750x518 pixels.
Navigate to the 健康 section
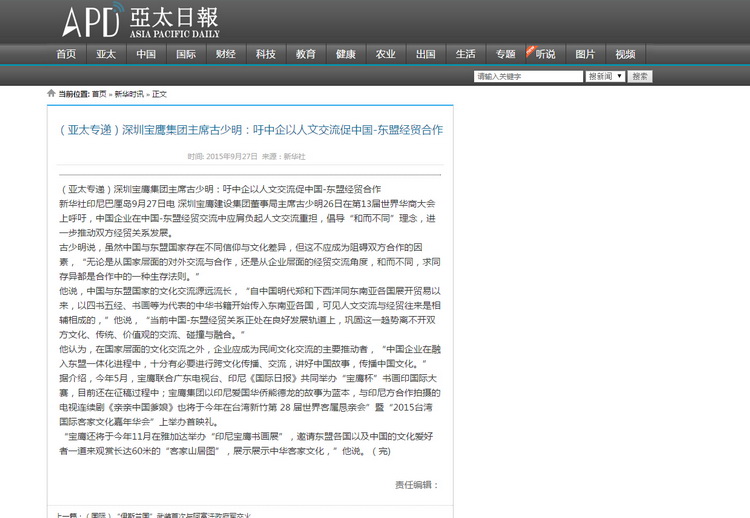point(346,54)
